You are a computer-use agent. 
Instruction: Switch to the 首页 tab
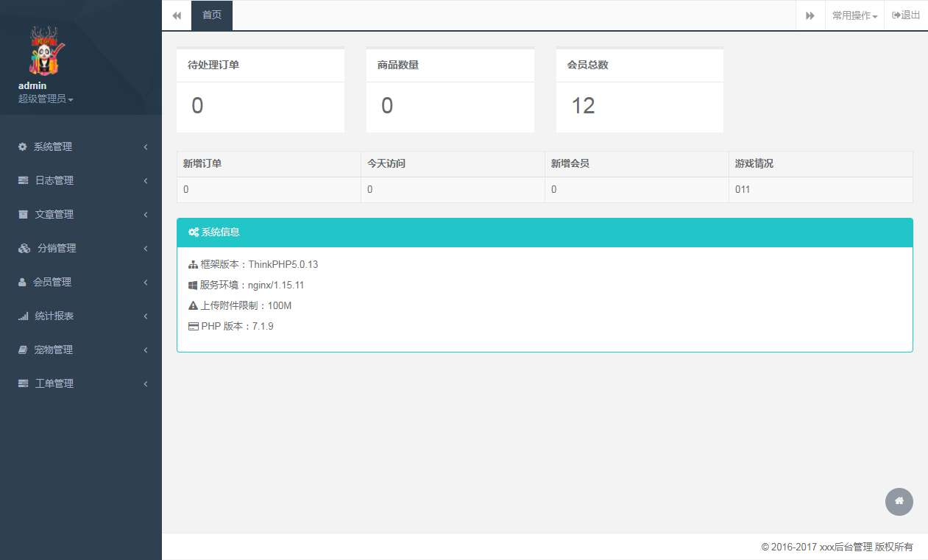click(x=212, y=15)
